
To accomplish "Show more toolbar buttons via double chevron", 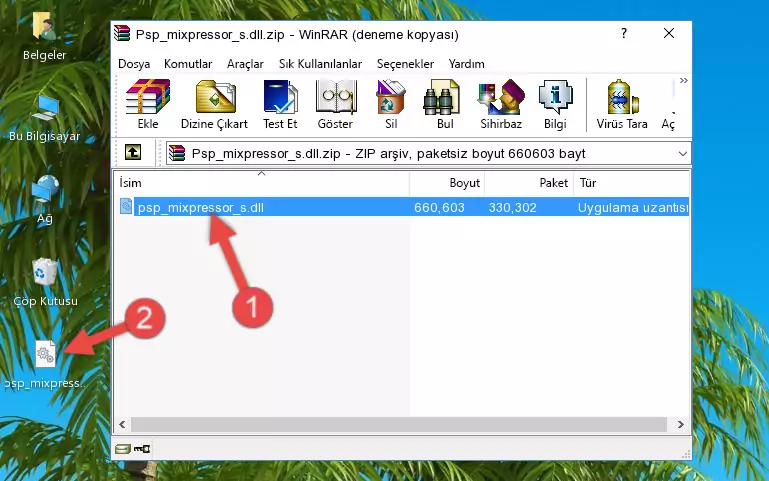I will 683,80.
